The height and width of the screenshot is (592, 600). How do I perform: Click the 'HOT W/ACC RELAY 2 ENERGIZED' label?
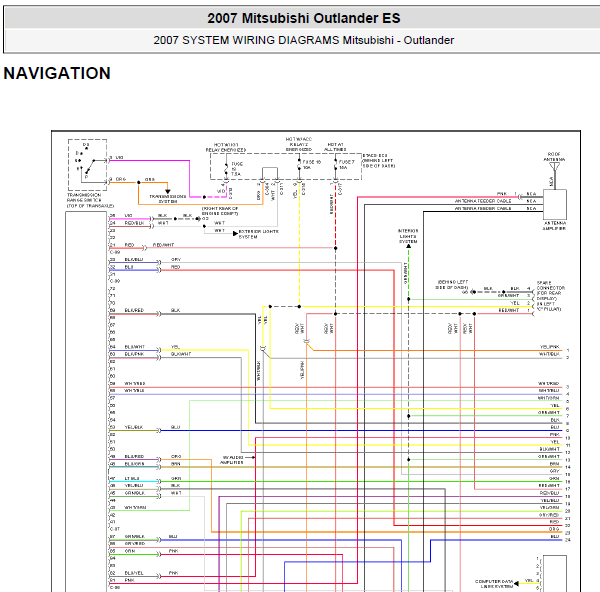coord(299,144)
